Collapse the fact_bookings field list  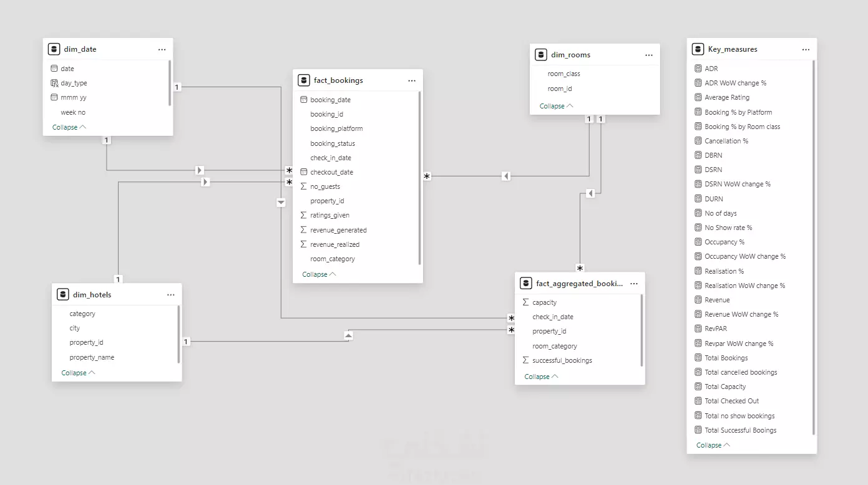pos(319,274)
